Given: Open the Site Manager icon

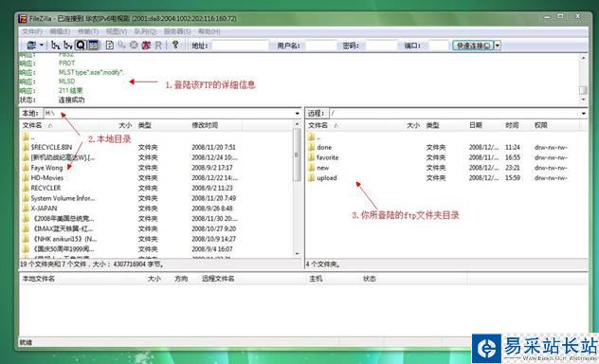Looking at the screenshot, I should (31, 45).
